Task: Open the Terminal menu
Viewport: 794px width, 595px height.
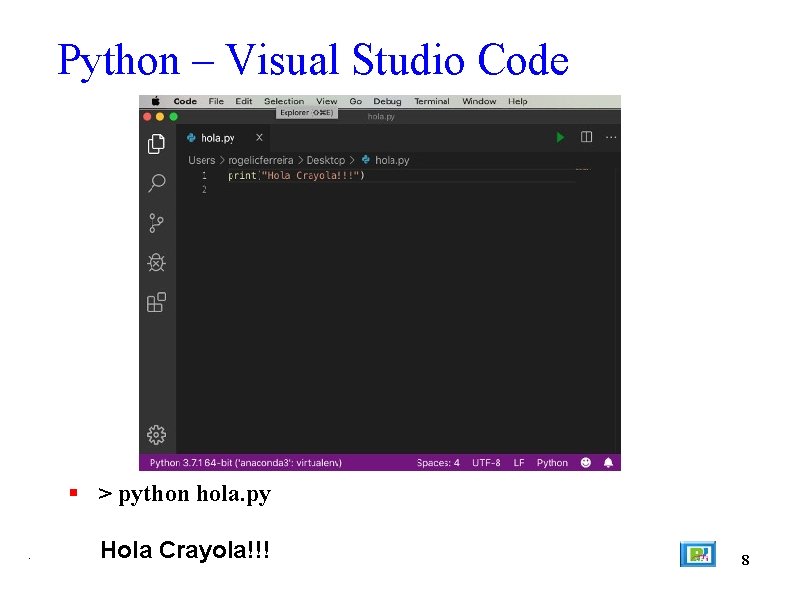Action: click(x=431, y=101)
